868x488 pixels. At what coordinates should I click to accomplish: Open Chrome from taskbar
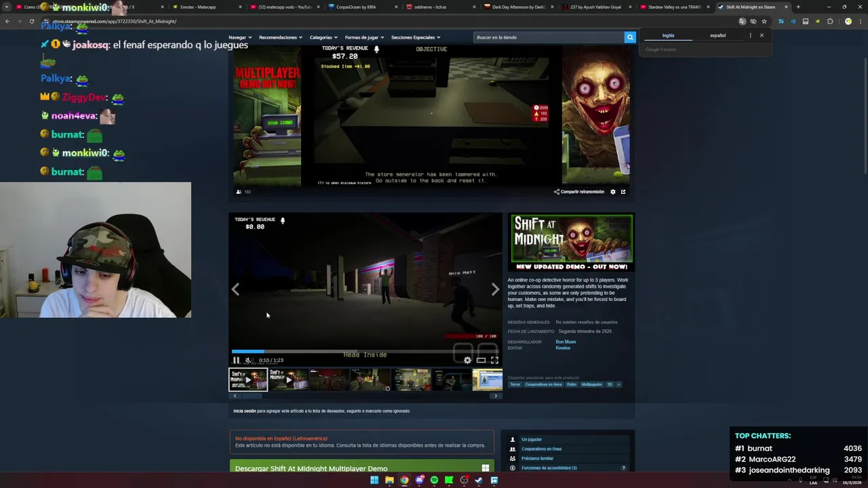pos(404,481)
